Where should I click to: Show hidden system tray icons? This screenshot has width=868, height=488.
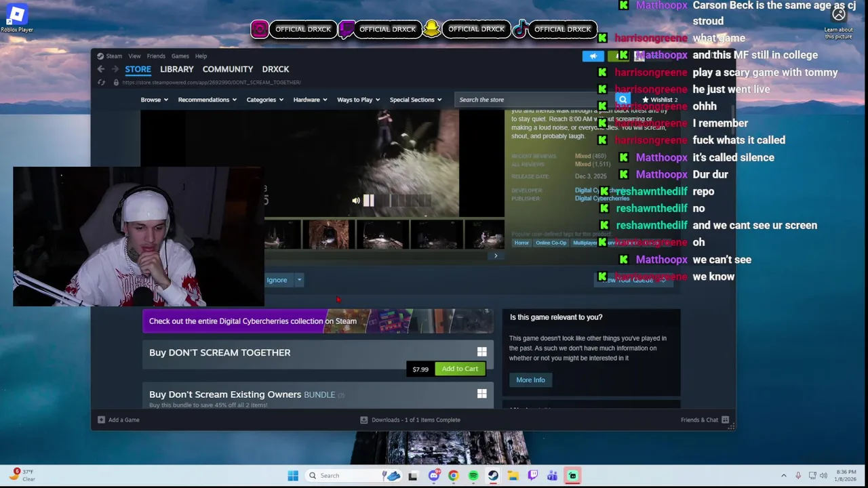click(784, 476)
